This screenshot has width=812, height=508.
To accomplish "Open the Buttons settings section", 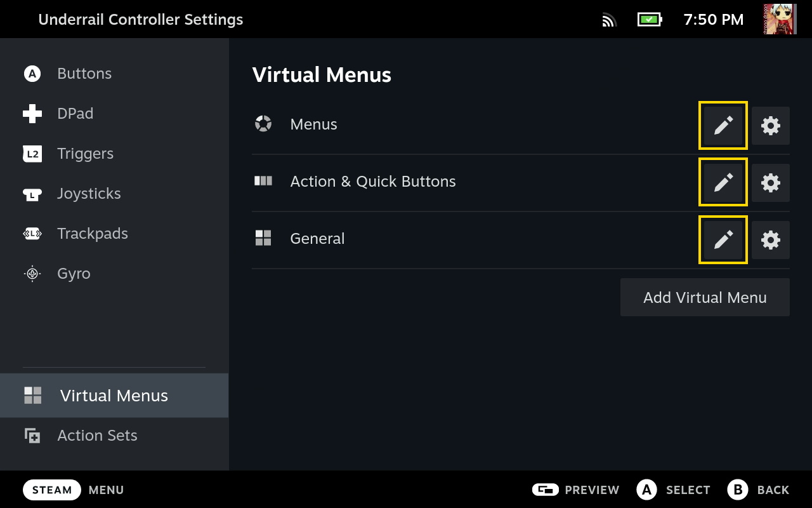I will [x=84, y=74].
